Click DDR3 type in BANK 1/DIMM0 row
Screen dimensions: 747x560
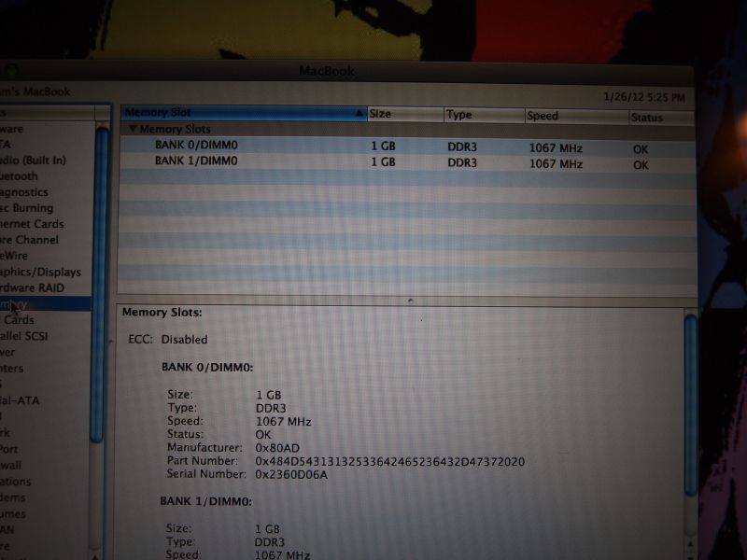(462, 162)
